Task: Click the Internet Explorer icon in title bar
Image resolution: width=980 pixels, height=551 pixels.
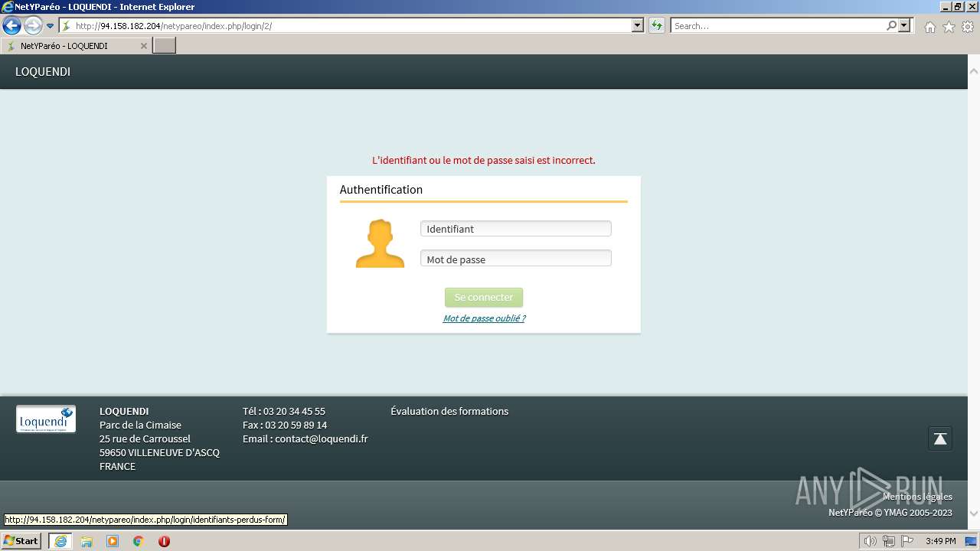Action: [8, 7]
